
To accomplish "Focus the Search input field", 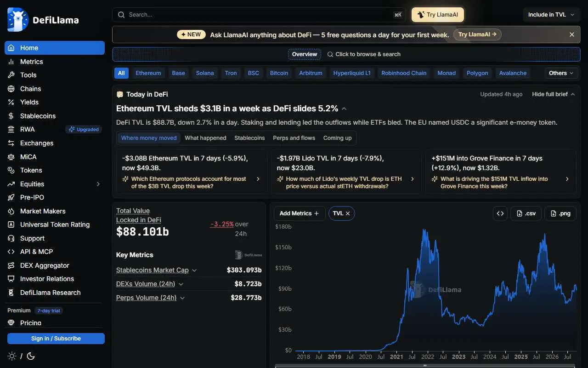I will pyautogui.click(x=260, y=15).
